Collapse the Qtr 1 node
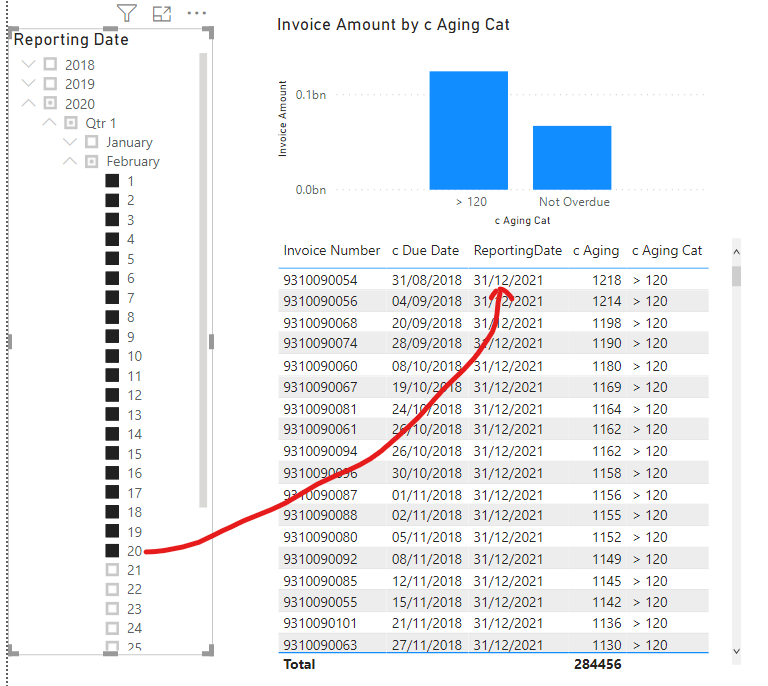Screen dimensions: 768x686 click(x=49, y=122)
